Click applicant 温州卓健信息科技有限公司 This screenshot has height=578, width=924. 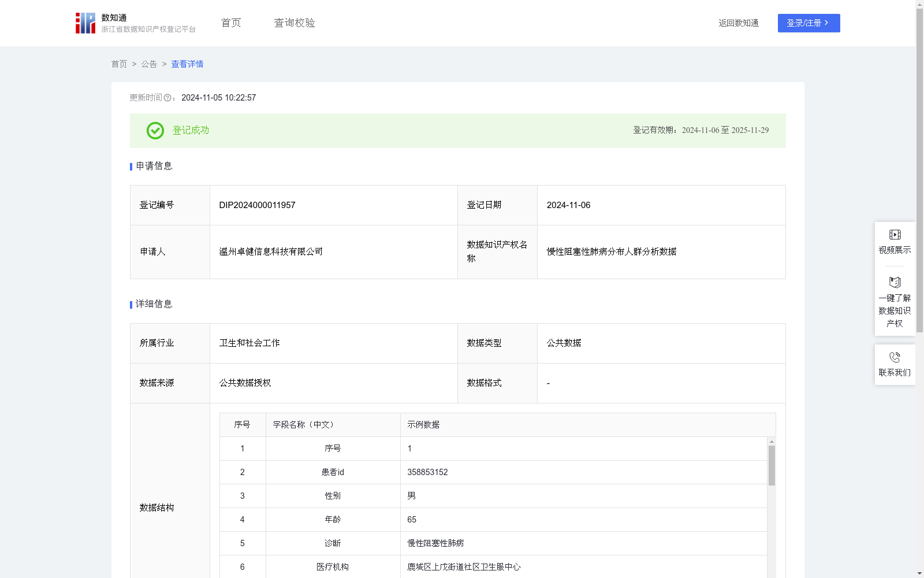(x=271, y=252)
